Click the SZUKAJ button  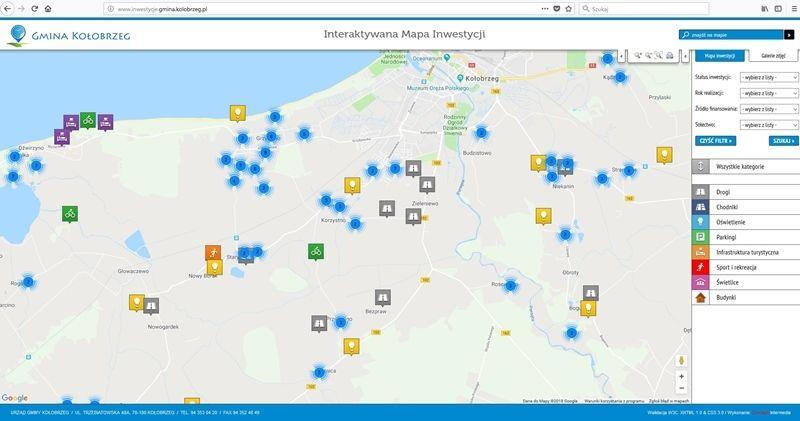(784, 140)
